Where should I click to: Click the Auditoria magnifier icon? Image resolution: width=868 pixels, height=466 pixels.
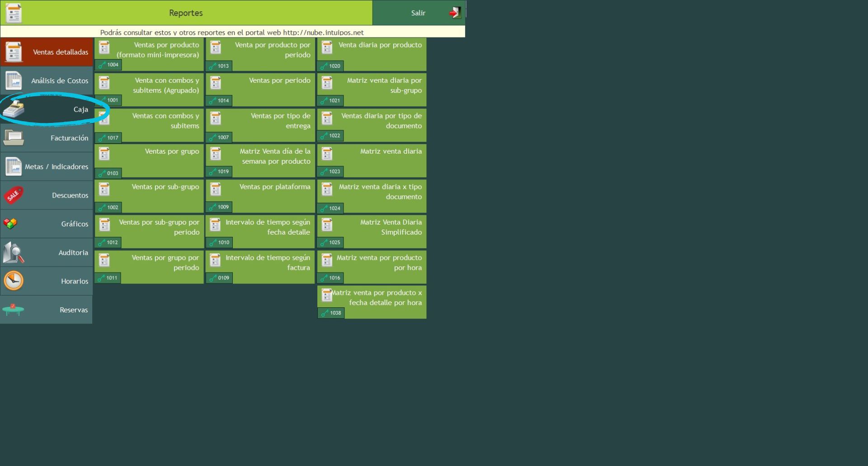14,252
